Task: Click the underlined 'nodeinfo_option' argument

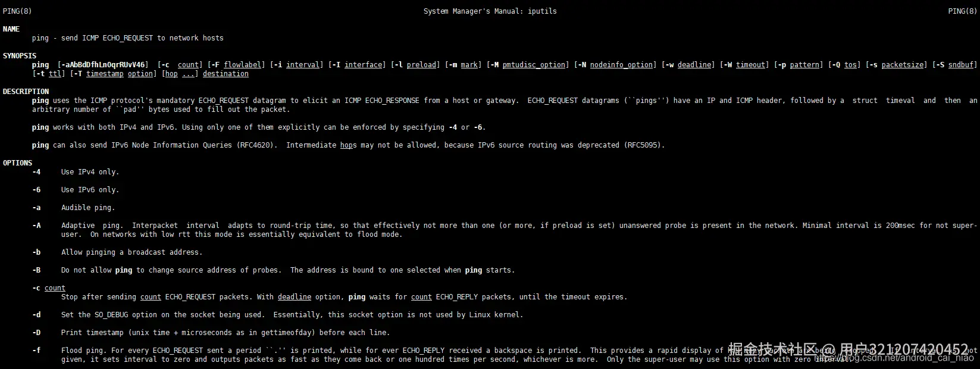Action: tap(621, 65)
